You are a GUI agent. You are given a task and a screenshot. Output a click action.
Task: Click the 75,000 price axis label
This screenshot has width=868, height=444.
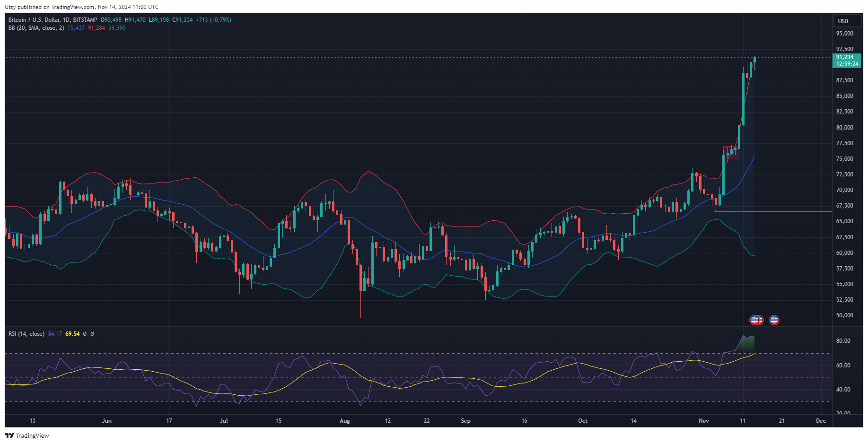coord(845,159)
